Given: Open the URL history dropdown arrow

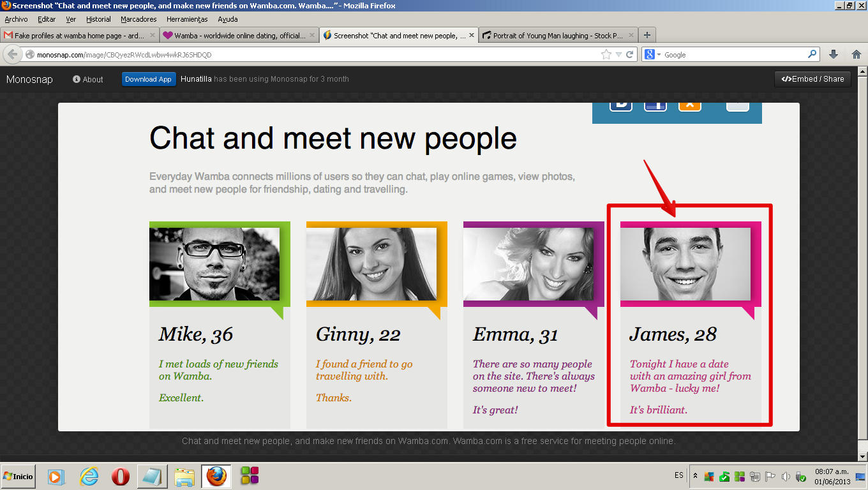Looking at the screenshot, I should click(618, 55).
